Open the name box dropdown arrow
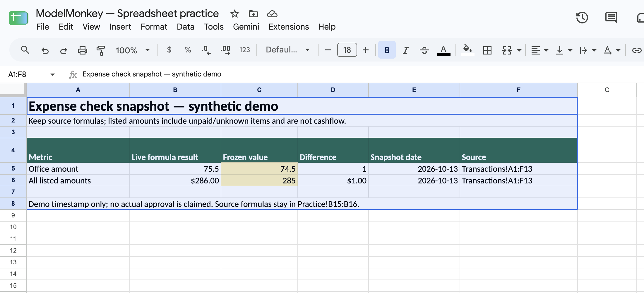The height and width of the screenshot is (293, 644). click(53, 74)
